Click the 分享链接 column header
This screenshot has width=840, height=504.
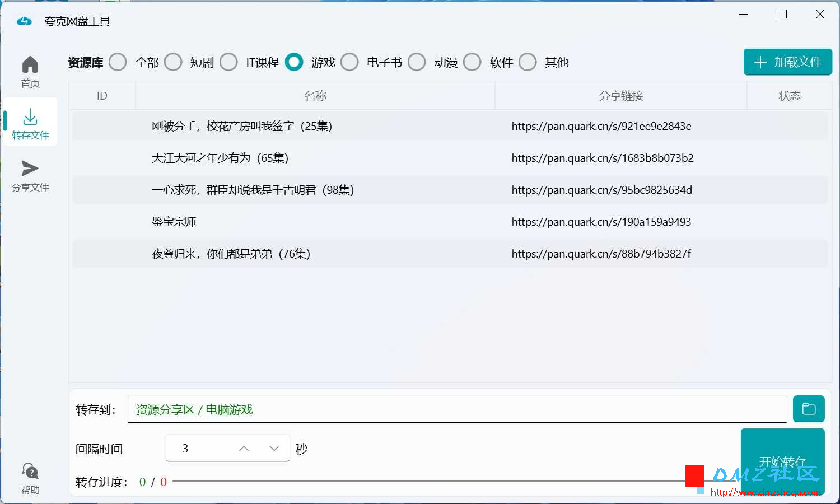(621, 96)
